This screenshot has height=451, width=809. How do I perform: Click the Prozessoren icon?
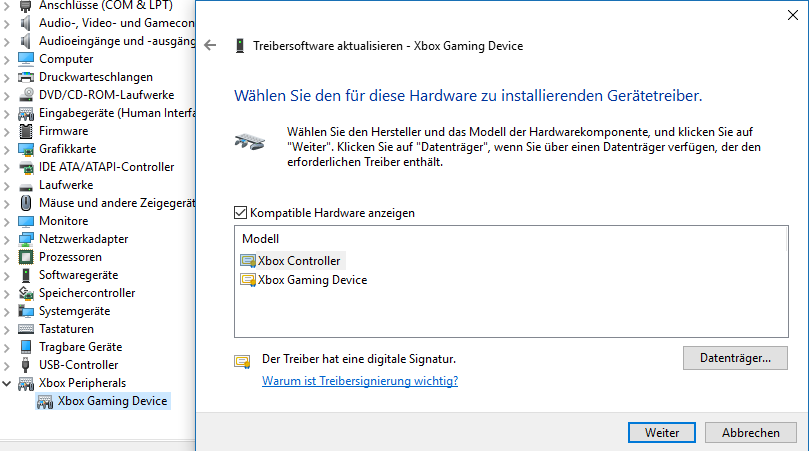[x=25, y=257]
